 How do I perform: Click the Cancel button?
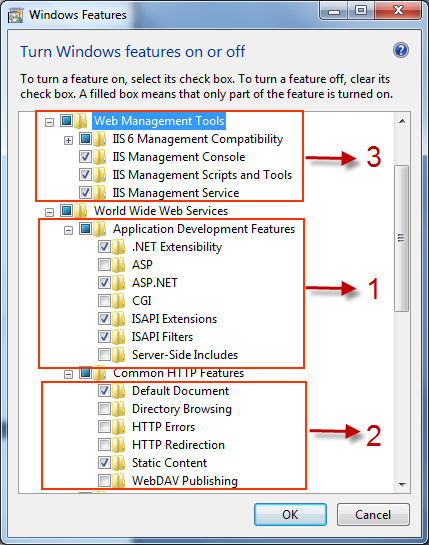373,515
